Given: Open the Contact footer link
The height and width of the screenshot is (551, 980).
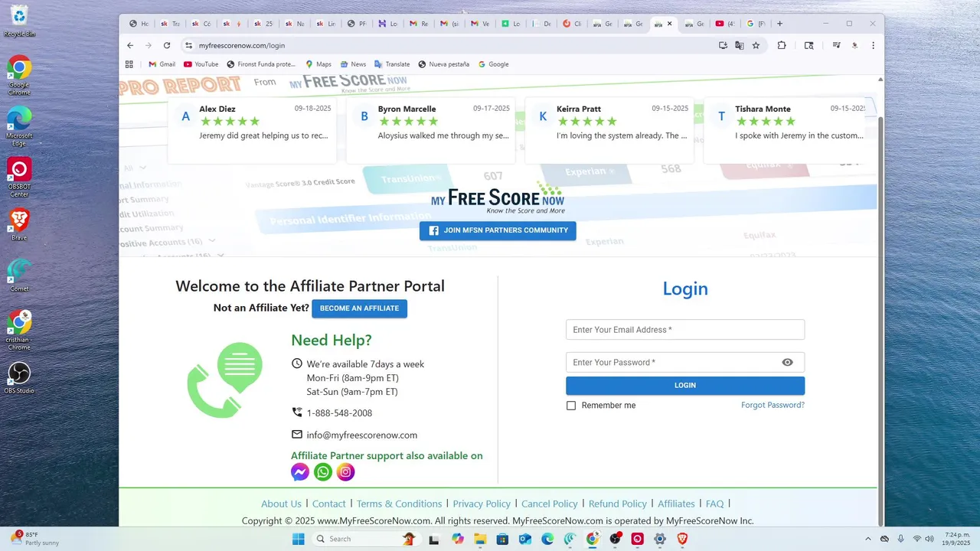Looking at the screenshot, I should click(x=329, y=504).
